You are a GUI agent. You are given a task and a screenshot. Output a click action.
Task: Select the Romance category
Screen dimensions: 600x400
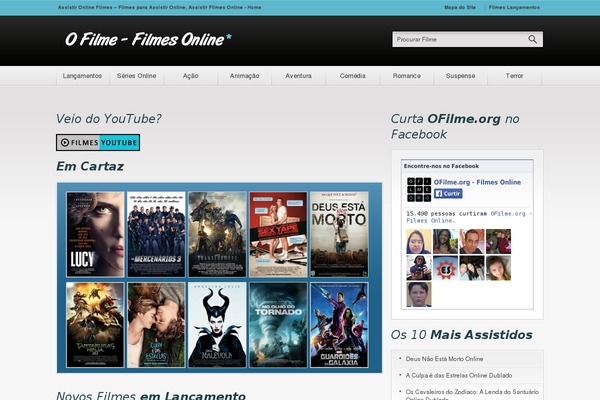point(406,76)
